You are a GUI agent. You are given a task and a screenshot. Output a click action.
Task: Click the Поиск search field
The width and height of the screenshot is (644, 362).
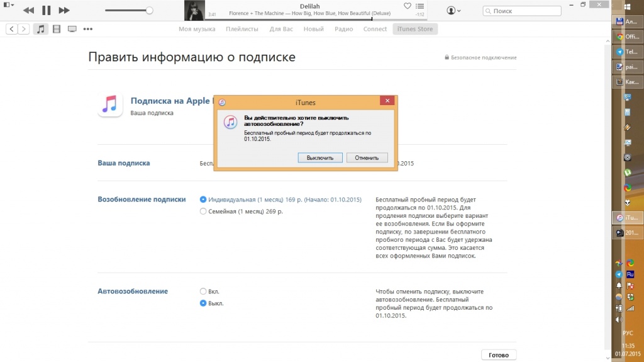coord(522,11)
